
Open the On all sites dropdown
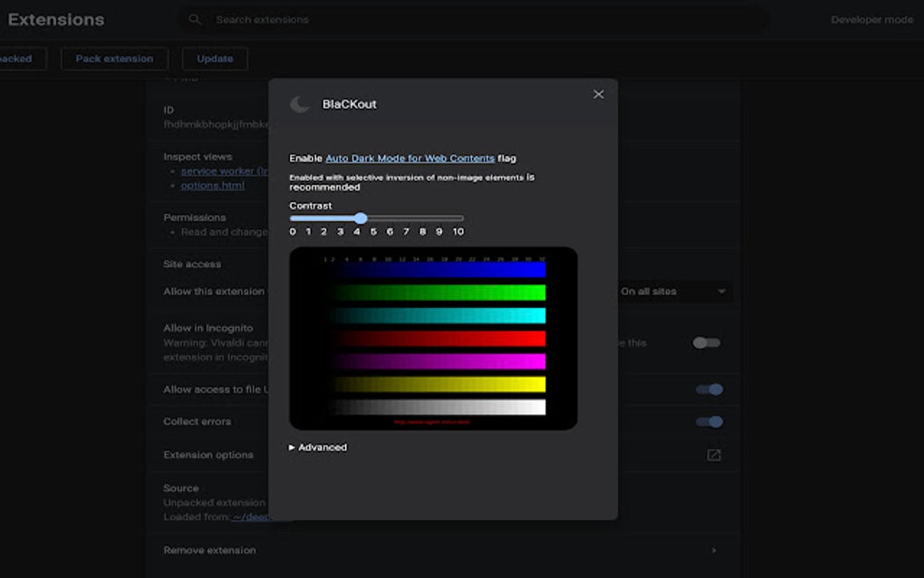coord(675,291)
